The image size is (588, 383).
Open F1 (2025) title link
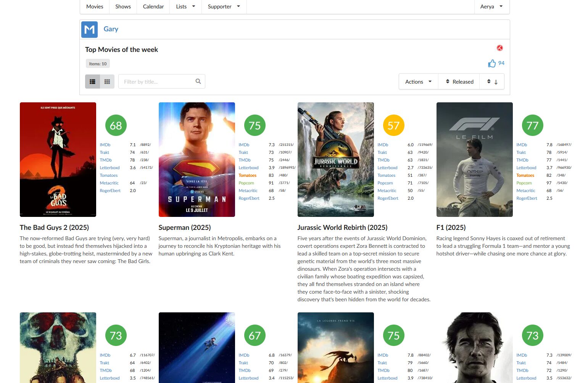click(x=451, y=228)
